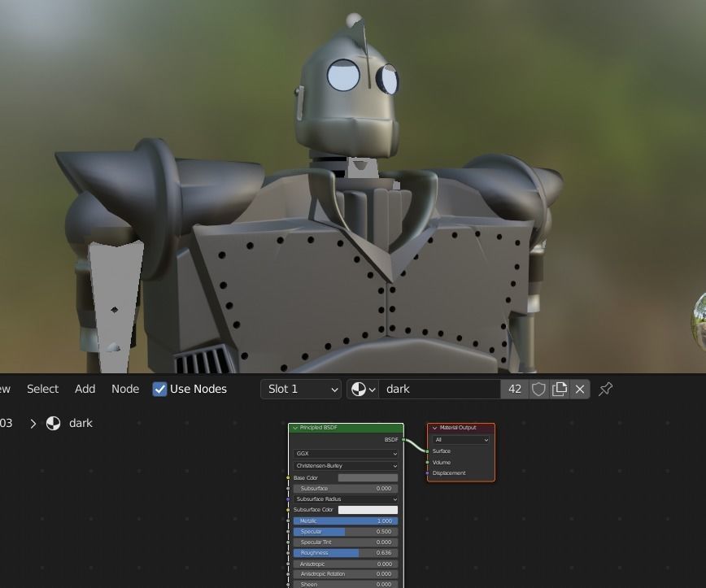Viewport: 706px width, 588px height.
Task: Click the Specular Tint slider
Action: tap(346, 542)
